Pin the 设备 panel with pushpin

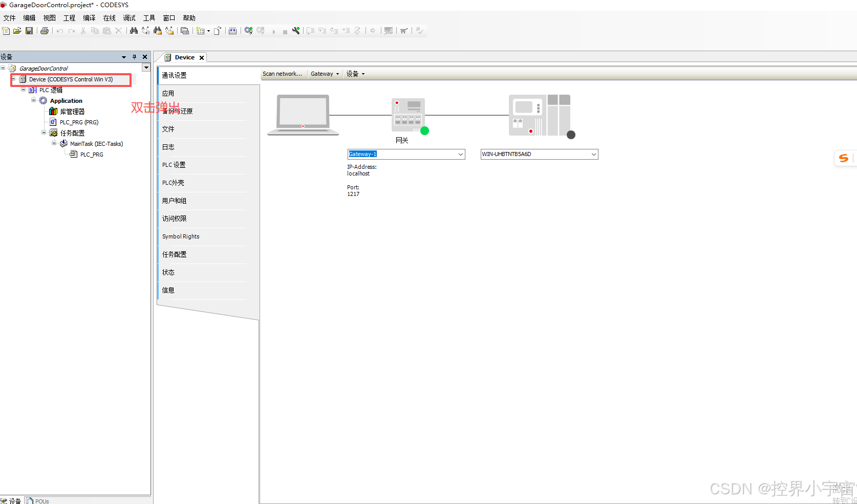[134, 57]
